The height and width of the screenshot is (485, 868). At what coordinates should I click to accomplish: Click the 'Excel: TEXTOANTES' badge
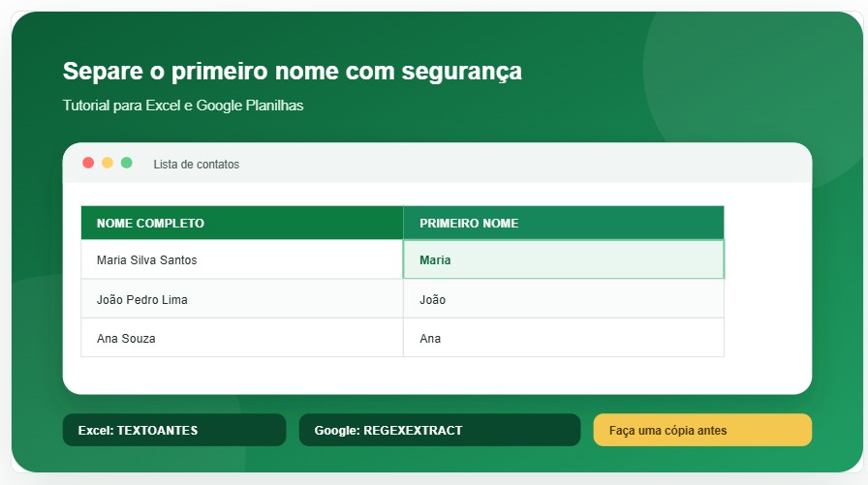(174, 430)
